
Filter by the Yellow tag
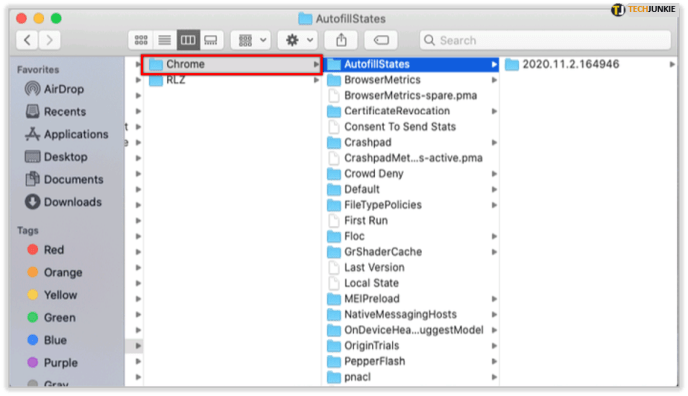point(52,295)
